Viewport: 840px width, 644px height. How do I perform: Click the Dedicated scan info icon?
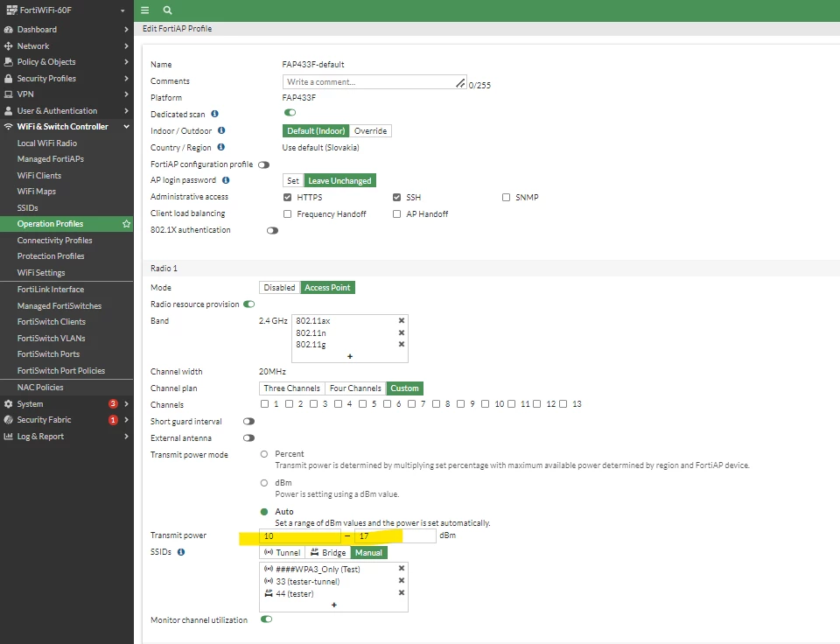(215, 114)
